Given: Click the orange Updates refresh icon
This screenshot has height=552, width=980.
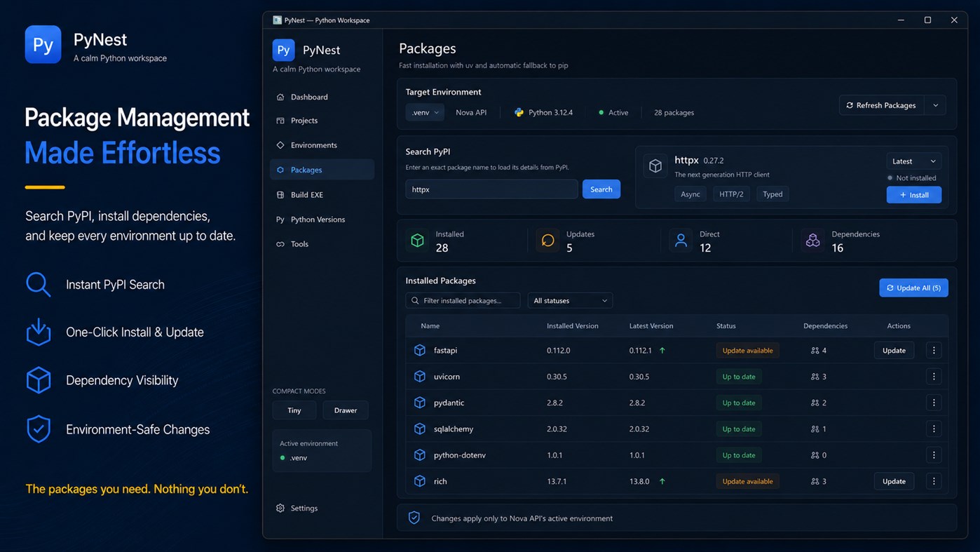Looking at the screenshot, I should click(547, 241).
